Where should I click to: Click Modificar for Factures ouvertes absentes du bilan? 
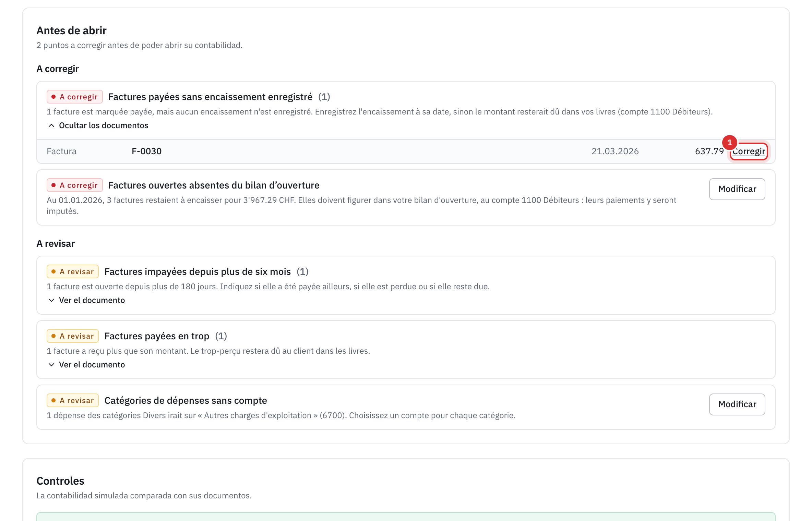tap(737, 189)
